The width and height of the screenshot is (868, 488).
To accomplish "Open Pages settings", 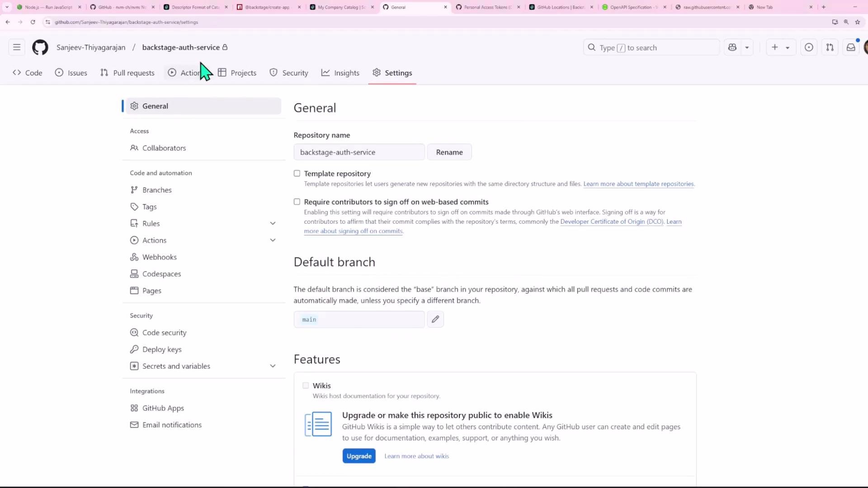I will 203,291.
